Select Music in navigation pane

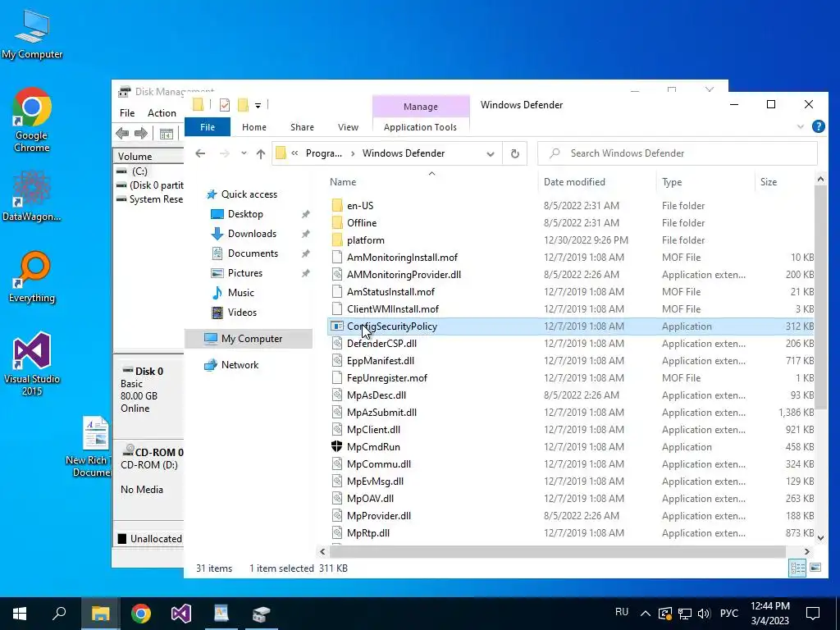tap(240, 293)
